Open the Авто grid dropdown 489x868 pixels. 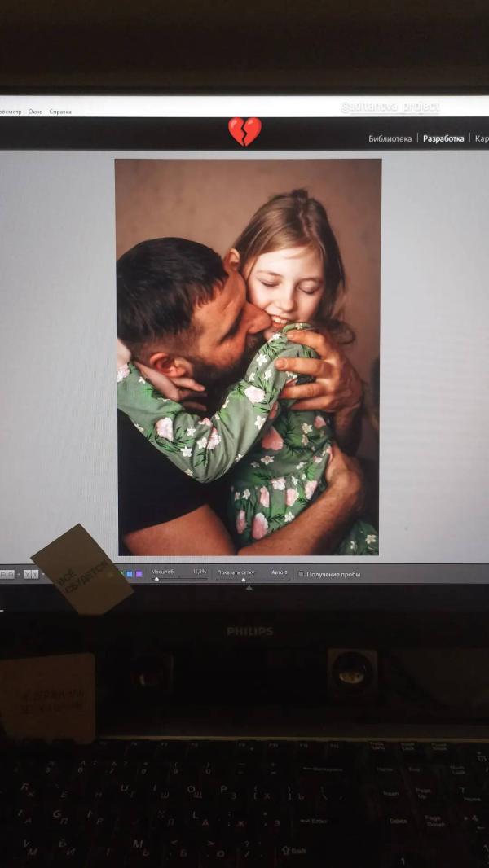(x=280, y=572)
